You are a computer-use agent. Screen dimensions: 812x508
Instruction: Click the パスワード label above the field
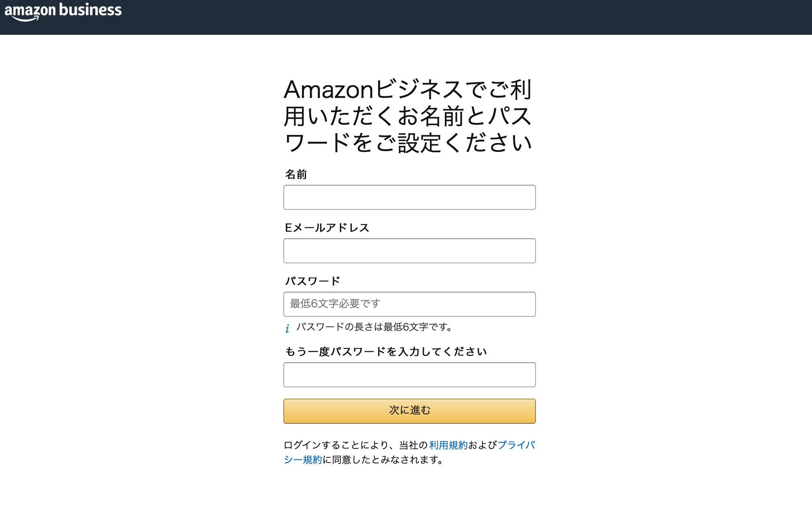(x=313, y=281)
